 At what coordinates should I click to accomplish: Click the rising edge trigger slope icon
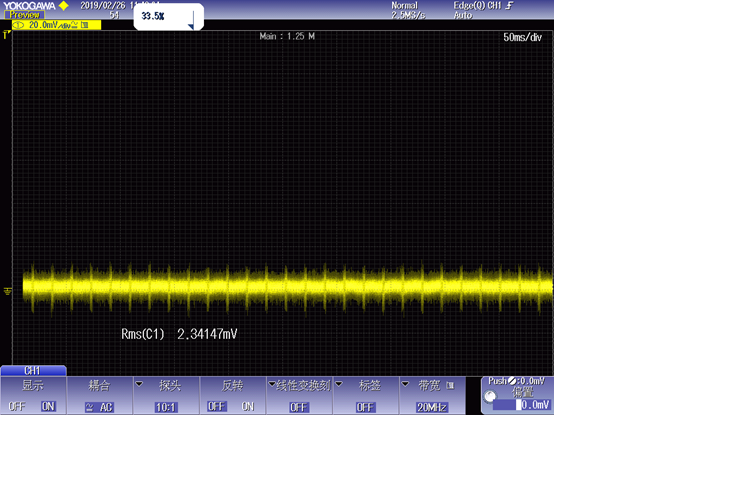(x=510, y=6)
